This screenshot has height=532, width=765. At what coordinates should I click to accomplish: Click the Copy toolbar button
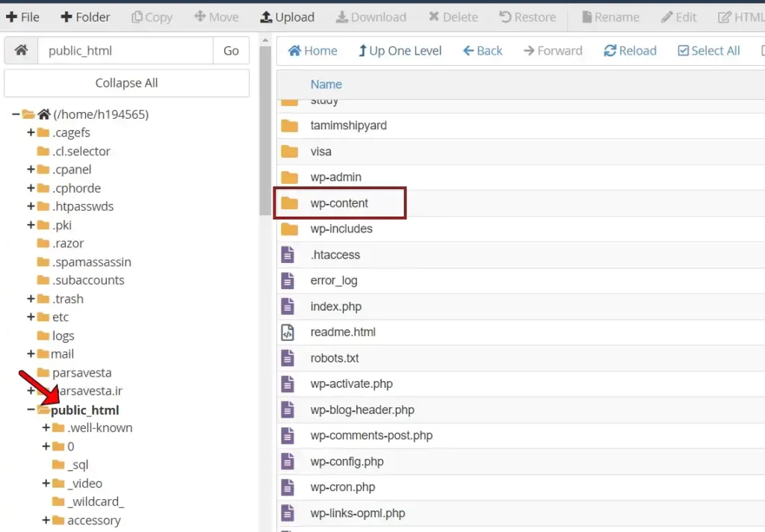(x=152, y=17)
